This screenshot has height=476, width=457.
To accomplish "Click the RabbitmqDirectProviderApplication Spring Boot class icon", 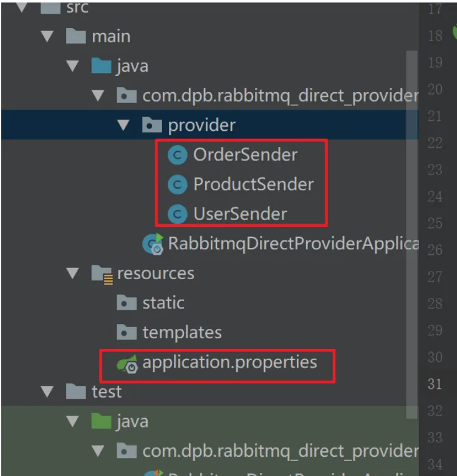I will (x=153, y=244).
